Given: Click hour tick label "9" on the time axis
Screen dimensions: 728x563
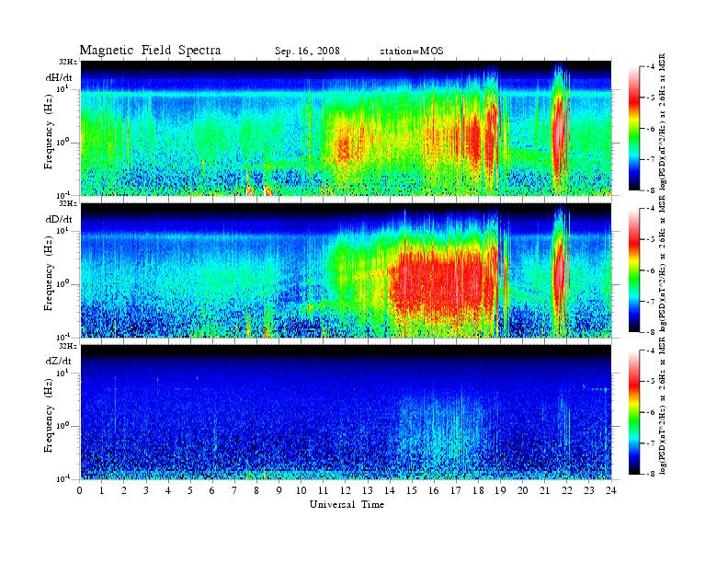Looking at the screenshot, I should [279, 490].
